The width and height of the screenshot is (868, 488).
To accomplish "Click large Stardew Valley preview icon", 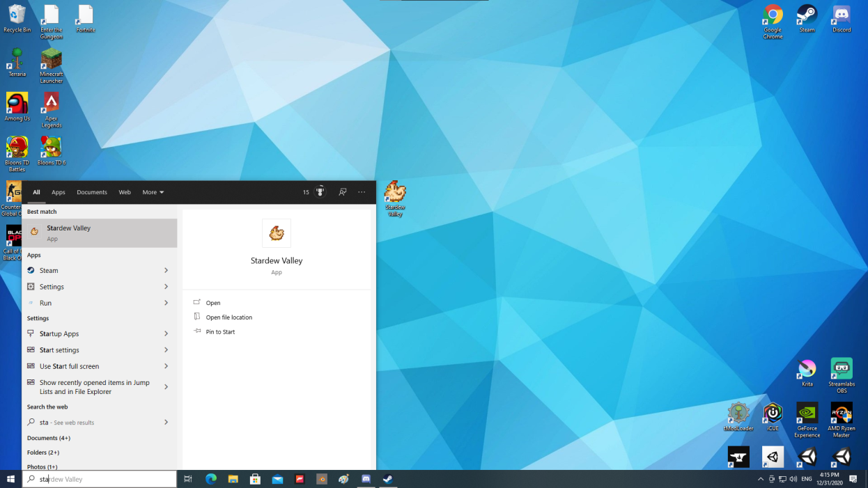I will [277, 233].
